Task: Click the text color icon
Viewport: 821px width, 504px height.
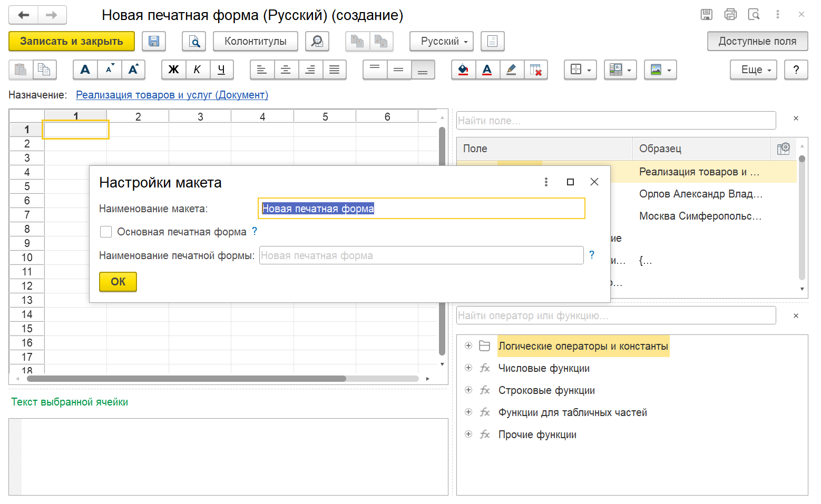Action: [487, 70]
